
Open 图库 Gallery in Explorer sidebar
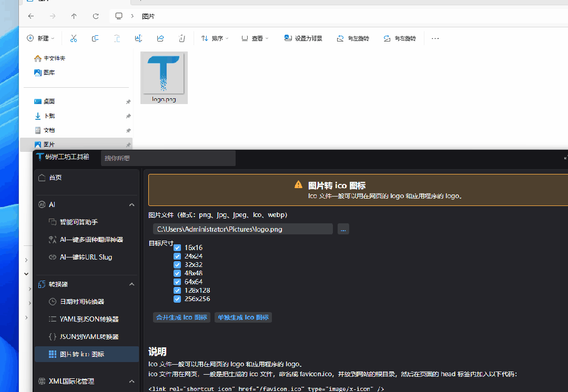(44, 73)
